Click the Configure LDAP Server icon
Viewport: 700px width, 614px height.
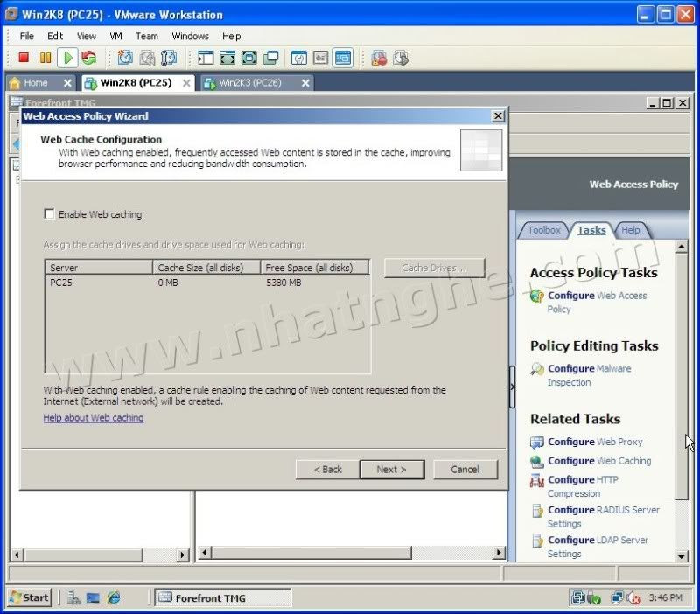coord(537,541)
